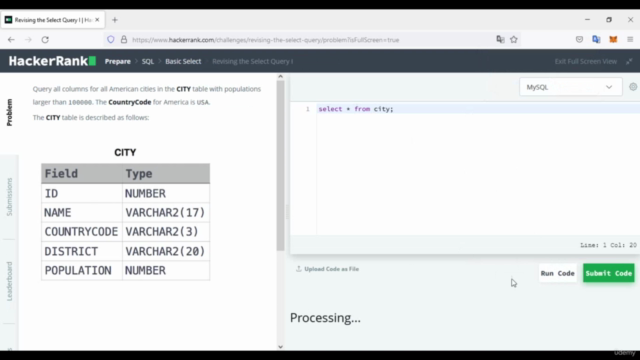Select the Revising the Select Query browser tab
Viewport: 640px width, 360px height.
53,20
